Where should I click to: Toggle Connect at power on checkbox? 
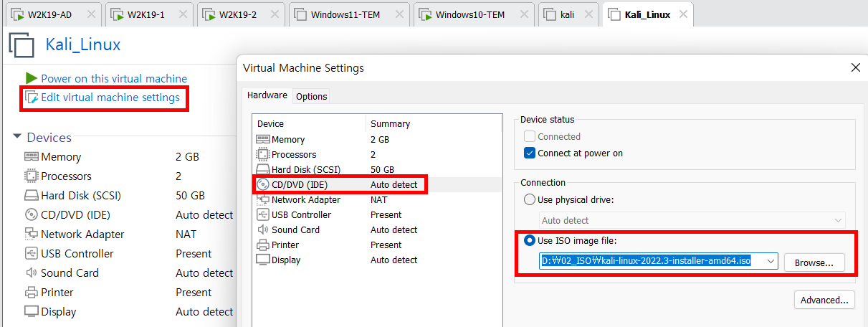[530, 153]
